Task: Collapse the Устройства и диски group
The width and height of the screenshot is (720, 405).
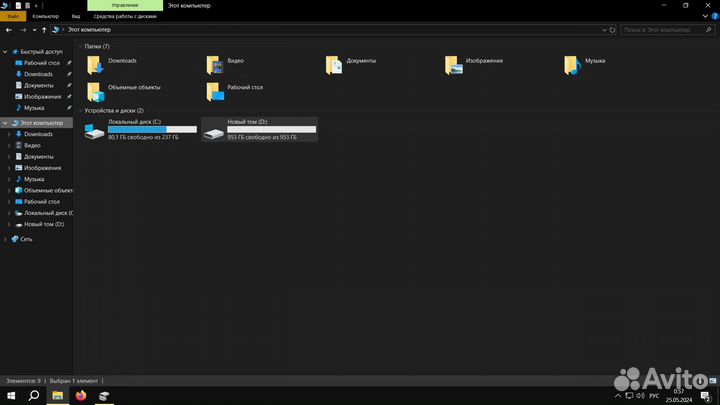Action: click(x=80, y=110)
